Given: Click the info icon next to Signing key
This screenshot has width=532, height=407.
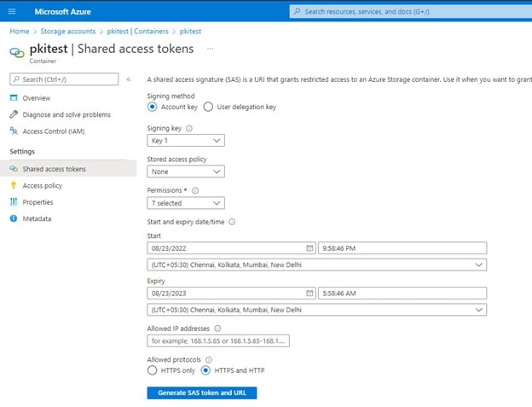Looking at the screenshot, I should pos(189,128).
